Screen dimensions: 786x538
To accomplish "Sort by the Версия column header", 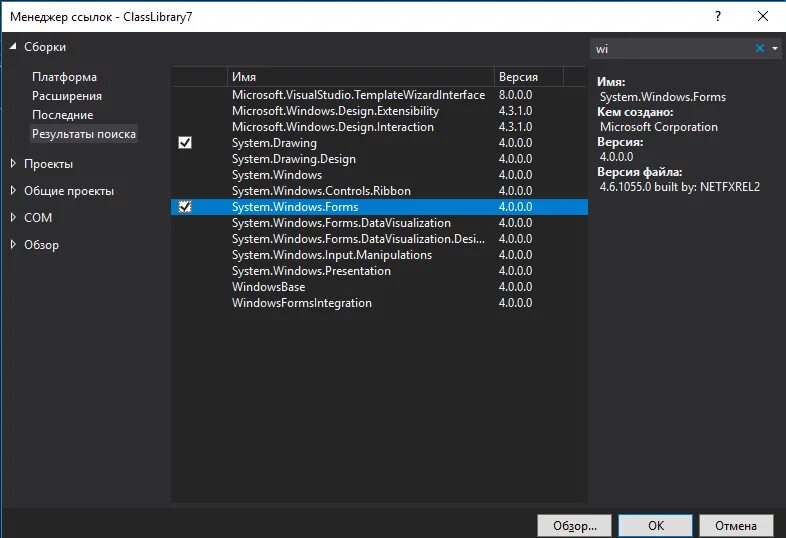I will [529, 77].
